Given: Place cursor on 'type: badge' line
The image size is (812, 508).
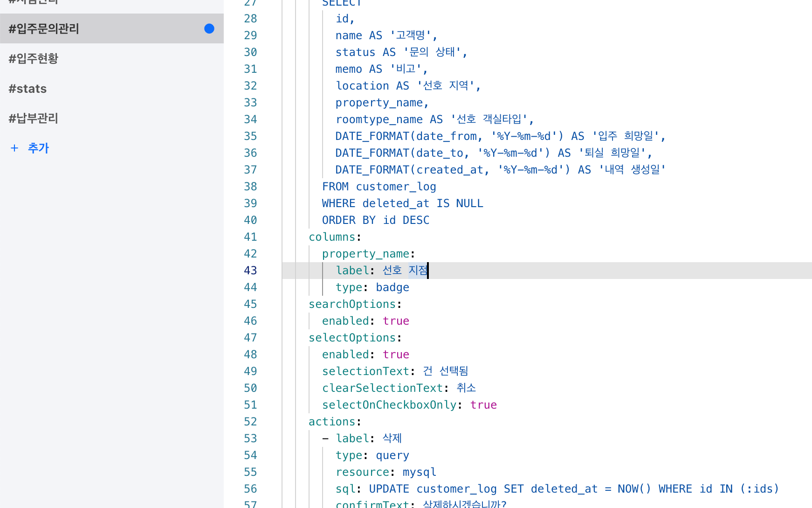Looking at the screenshot, I should click(x=372, y=287).
